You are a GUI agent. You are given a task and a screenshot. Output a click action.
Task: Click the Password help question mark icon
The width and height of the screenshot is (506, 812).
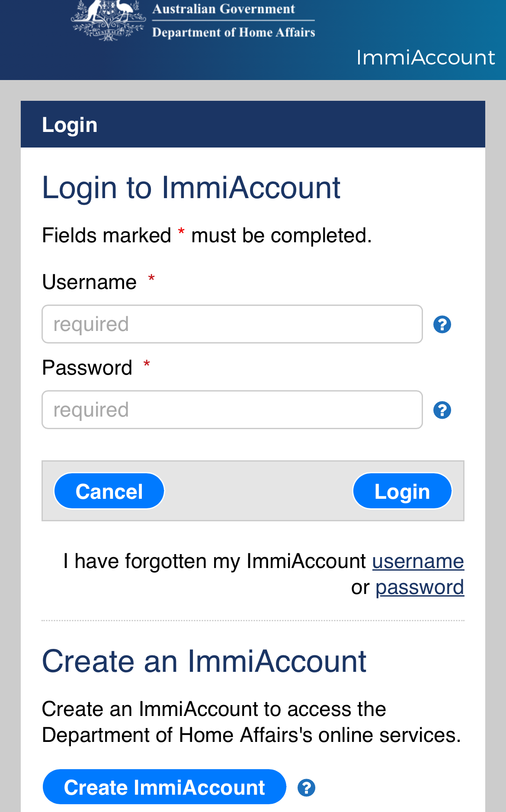[442, 410]
